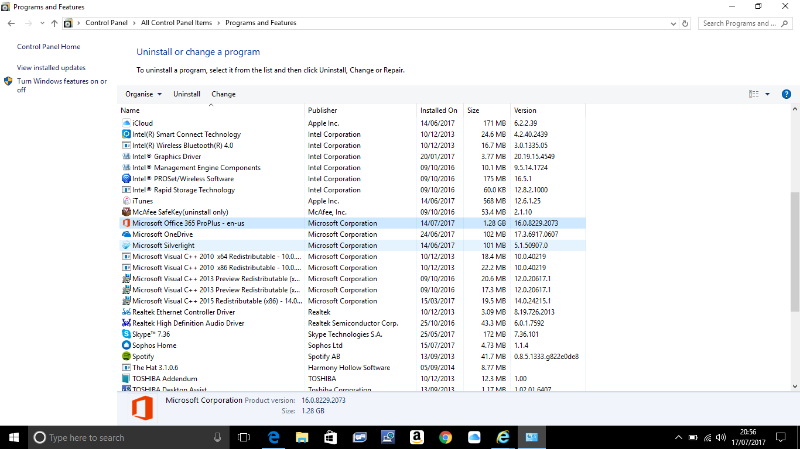
Task: Open Internet Explorer from the taskbar
Action: pos(503,437)
